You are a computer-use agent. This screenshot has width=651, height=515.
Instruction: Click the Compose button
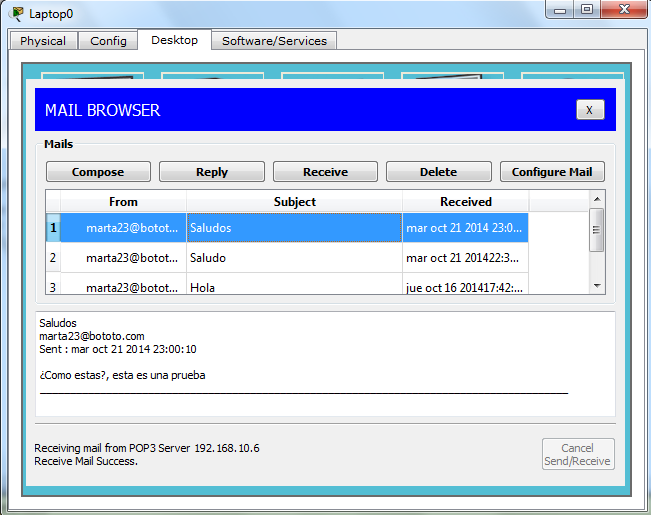98,172
